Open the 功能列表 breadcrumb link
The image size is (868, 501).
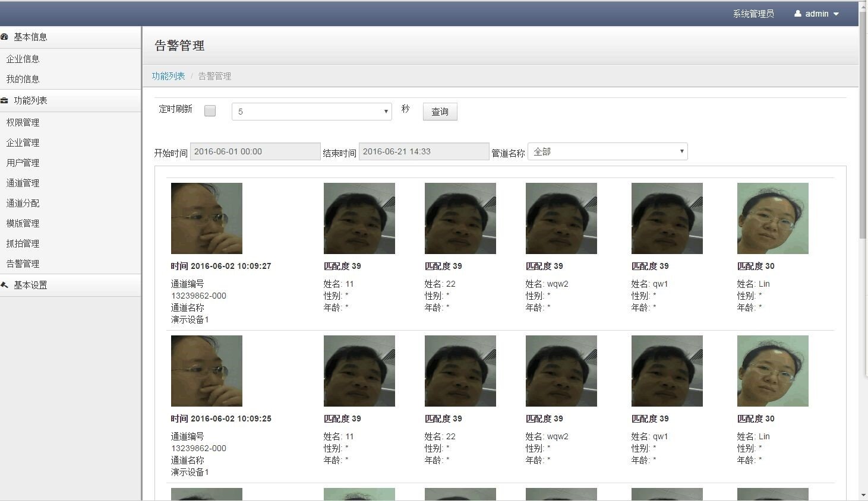(x=169, y=76)
